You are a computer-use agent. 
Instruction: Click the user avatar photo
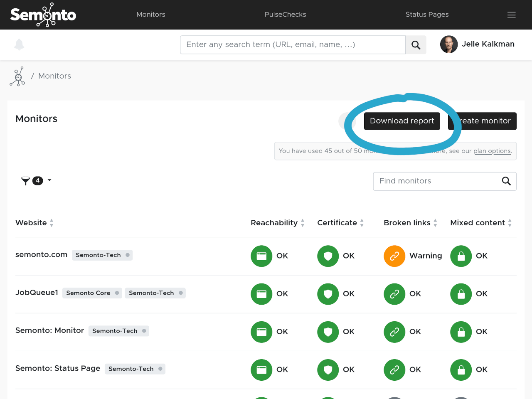point(449,44)
